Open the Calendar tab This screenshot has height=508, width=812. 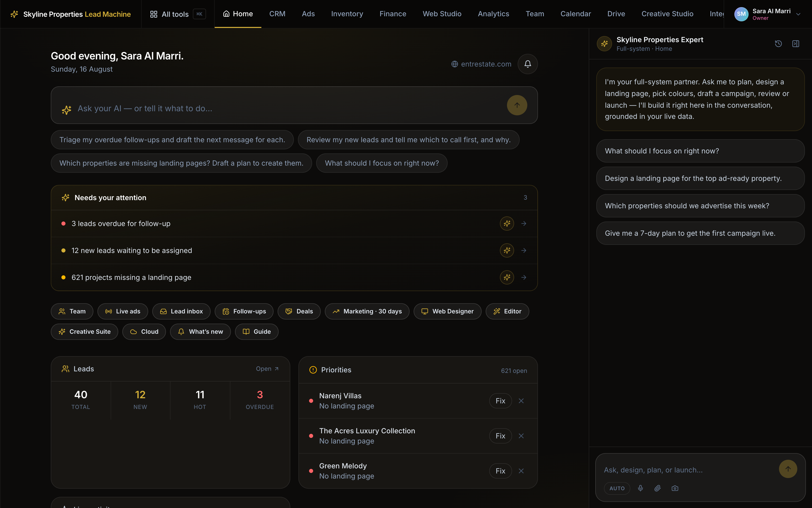coord(576,14)
